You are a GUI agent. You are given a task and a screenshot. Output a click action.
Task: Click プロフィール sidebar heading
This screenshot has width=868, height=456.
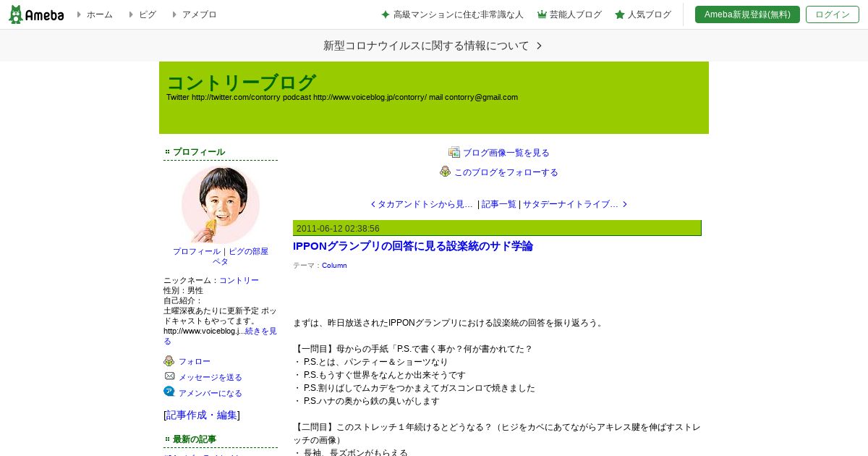[x=199, y=152]
